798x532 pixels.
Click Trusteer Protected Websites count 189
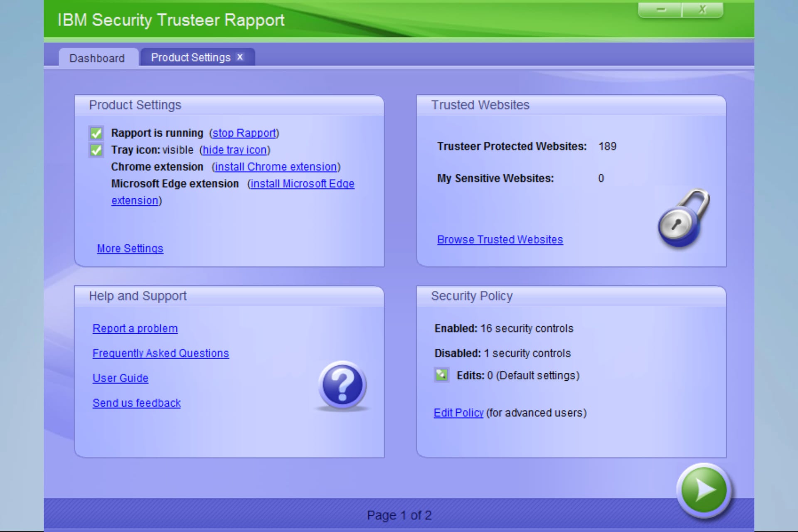click(x=607, y=146)
